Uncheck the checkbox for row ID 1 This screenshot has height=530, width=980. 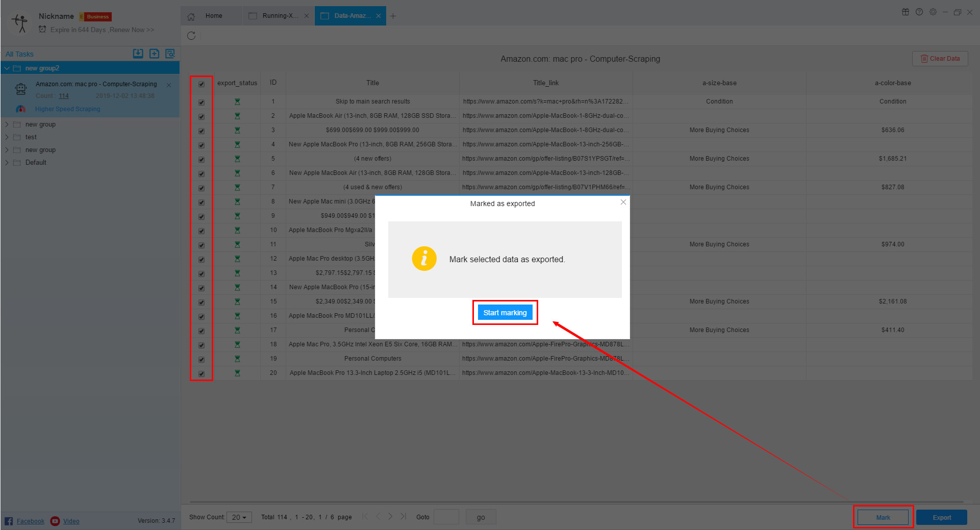tap(202, 103)
